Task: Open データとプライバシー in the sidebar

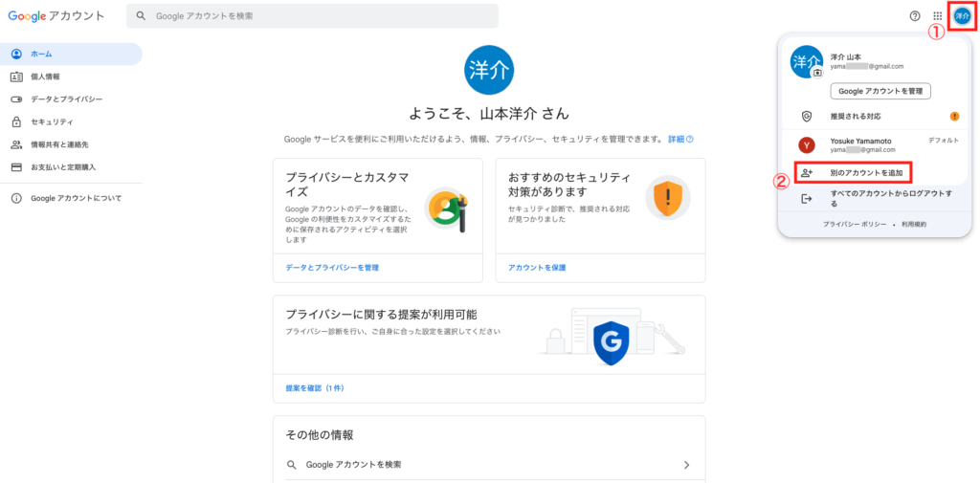Action: click(71, 99)
